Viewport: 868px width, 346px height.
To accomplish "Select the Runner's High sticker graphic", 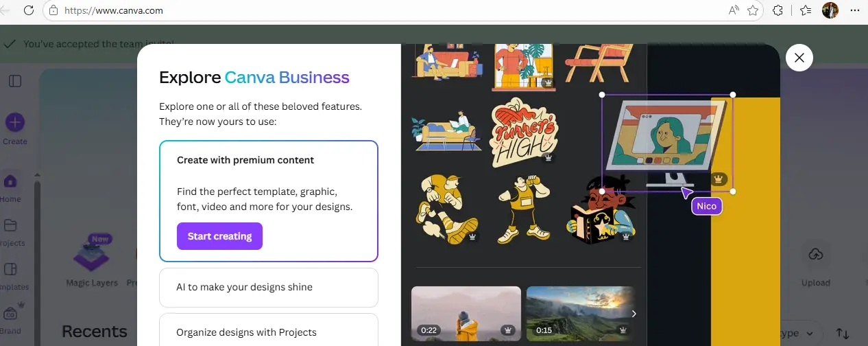I will pos(524,132).
